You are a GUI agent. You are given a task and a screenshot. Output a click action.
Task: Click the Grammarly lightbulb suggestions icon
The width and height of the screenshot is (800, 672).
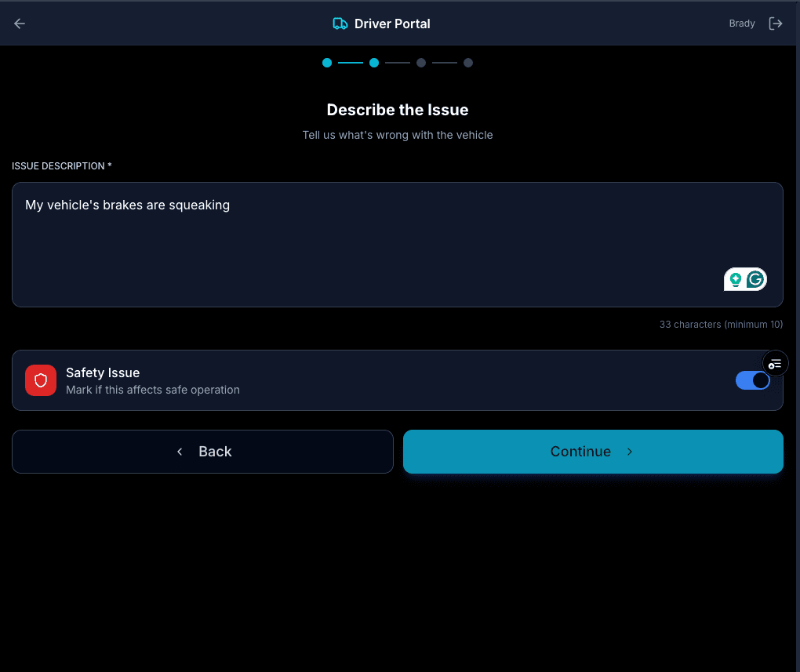coord(734,278)
